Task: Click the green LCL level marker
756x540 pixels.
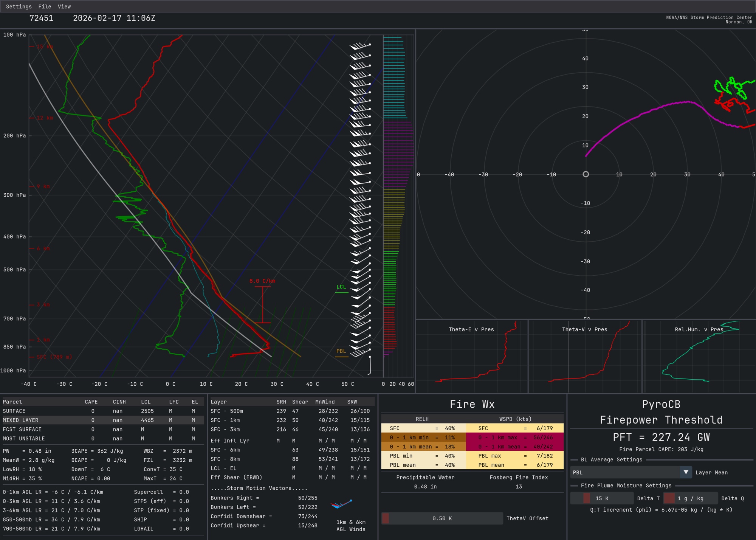Action: pos(341,288)
